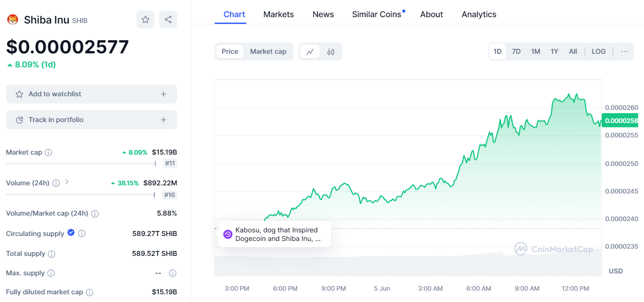
Task: Click the 589.52T SHIB total supply value
Action: click(x=155, y=254)
